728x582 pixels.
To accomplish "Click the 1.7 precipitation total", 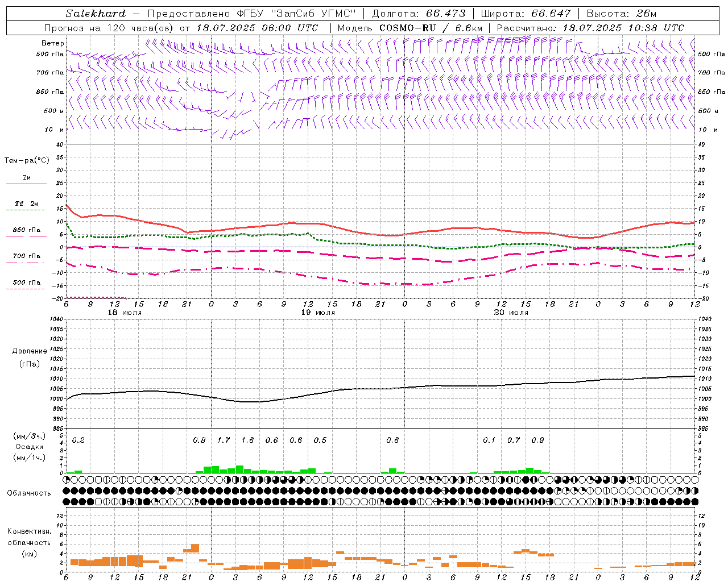I will click(x=224, y=440).
